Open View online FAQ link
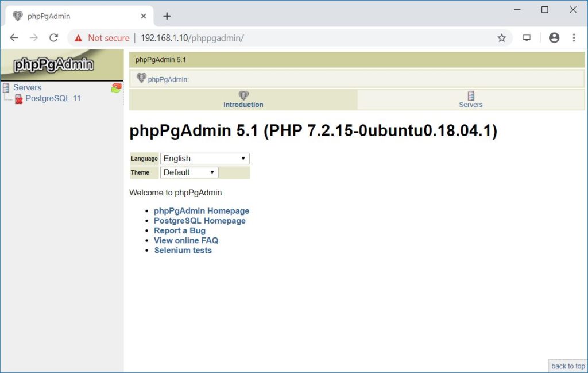The image size is (588, 373). click(186, 240)
